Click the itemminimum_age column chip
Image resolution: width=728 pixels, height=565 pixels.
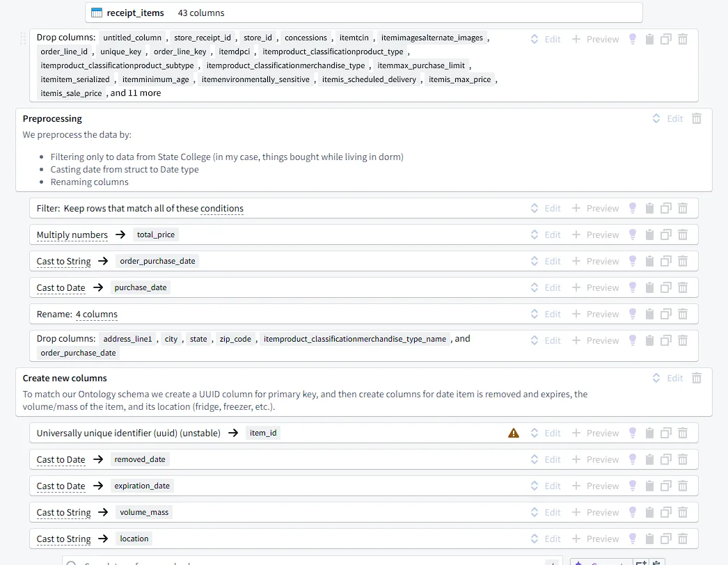[155, 79]
